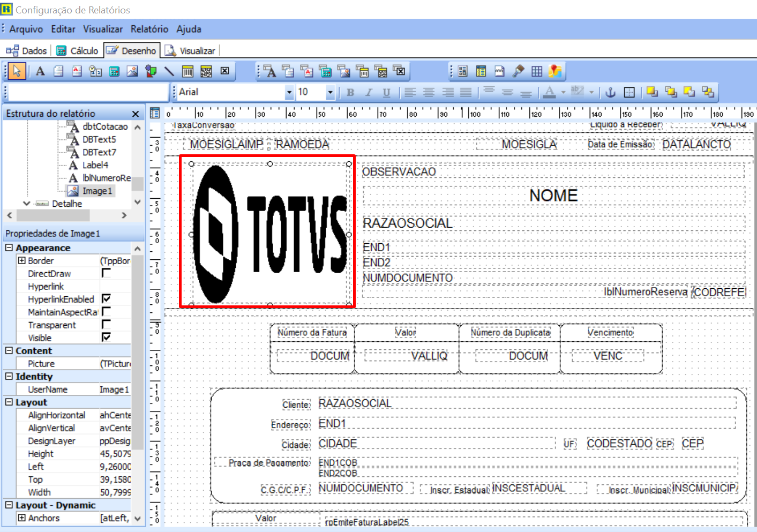Pick the DBImage data component tool

(344, 71)
